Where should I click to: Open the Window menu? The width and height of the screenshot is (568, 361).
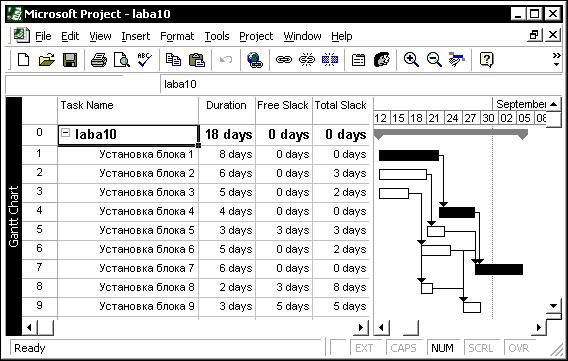[302, 36]
